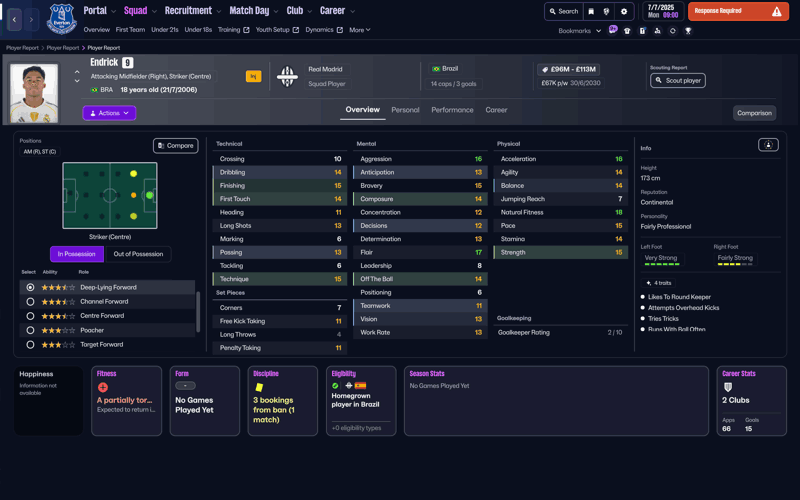Expand the Recruitment menu
The height and width of the screenshot is (500, 800).
[192, 11]
